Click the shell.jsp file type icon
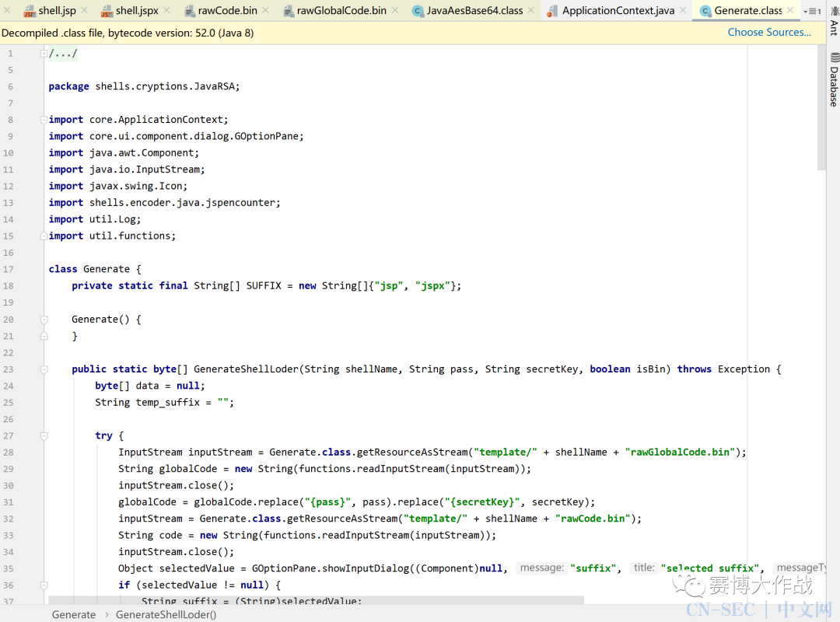Screen dimensions: 840x622 click(30, 11)
